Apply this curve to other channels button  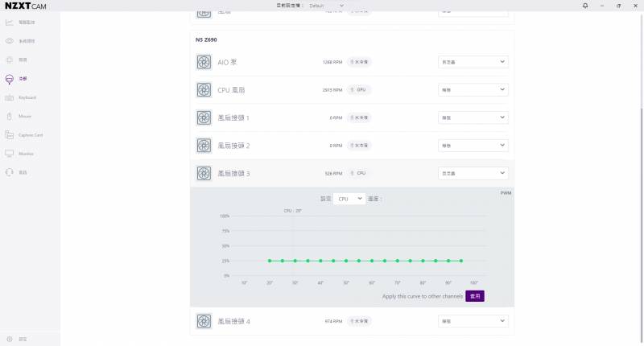(x=475, y=296)
